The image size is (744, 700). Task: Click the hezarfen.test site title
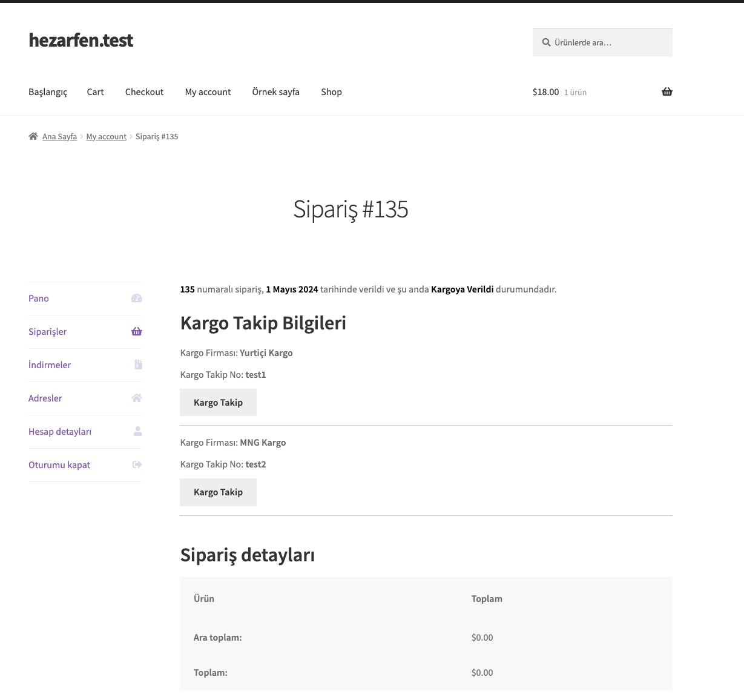click(x=81, y=40)
